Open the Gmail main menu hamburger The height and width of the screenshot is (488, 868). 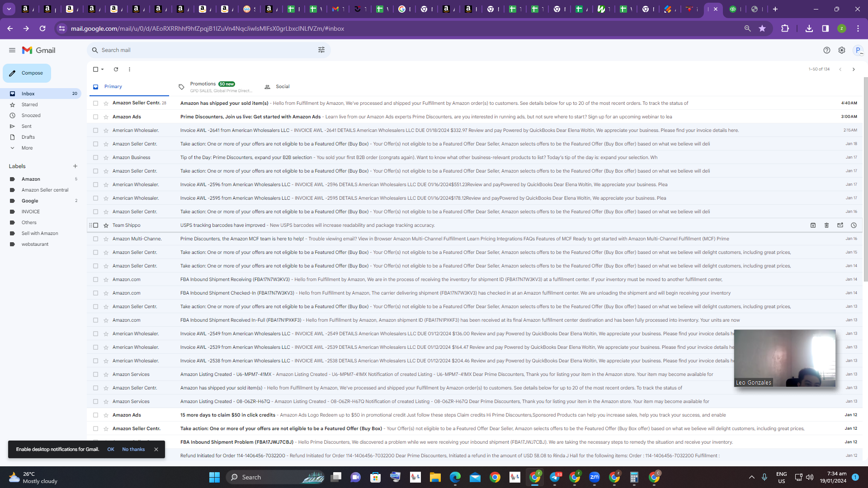tap(12, 50)
